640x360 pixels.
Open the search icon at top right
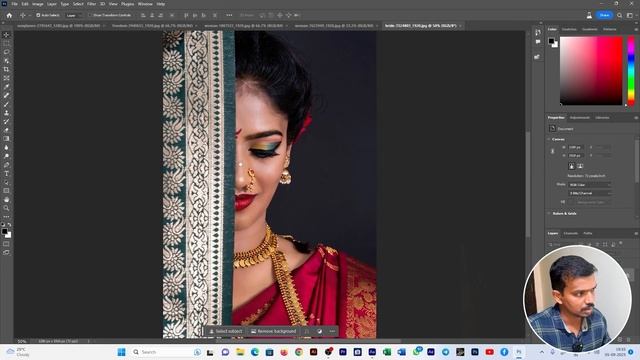click(620, 15)
